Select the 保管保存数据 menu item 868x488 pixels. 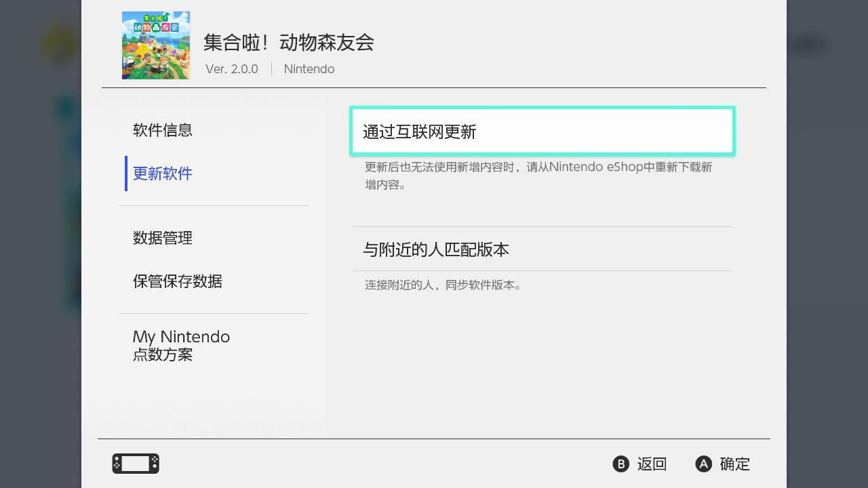pyautogui.click(x=178, y=281)
